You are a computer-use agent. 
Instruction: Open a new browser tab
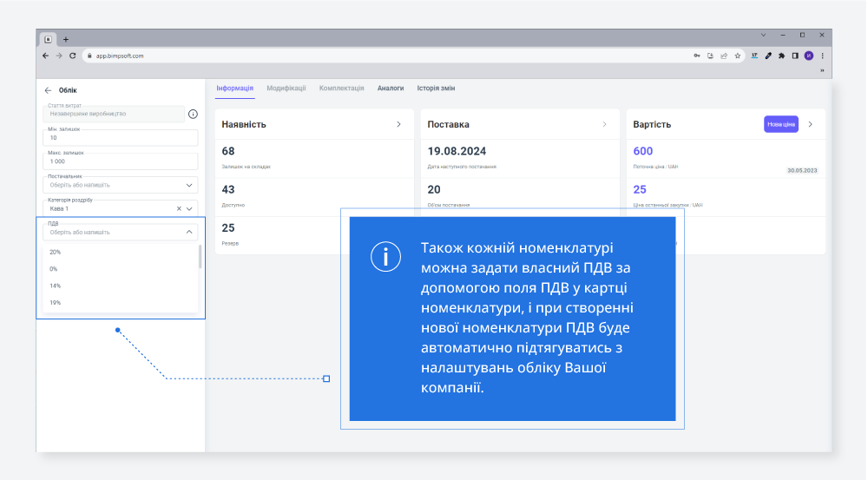point(66,39)
